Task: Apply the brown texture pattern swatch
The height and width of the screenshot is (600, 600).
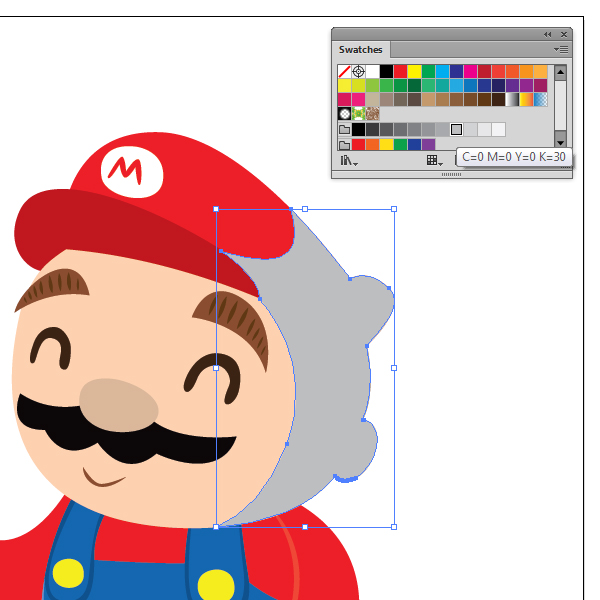Action: tap(372, 114)
